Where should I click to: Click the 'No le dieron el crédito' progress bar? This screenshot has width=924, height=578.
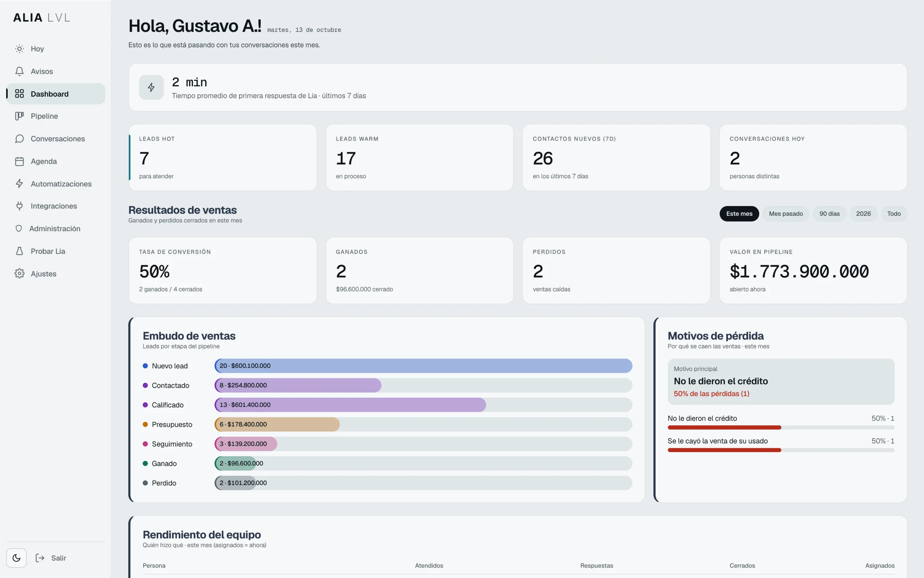781,427
